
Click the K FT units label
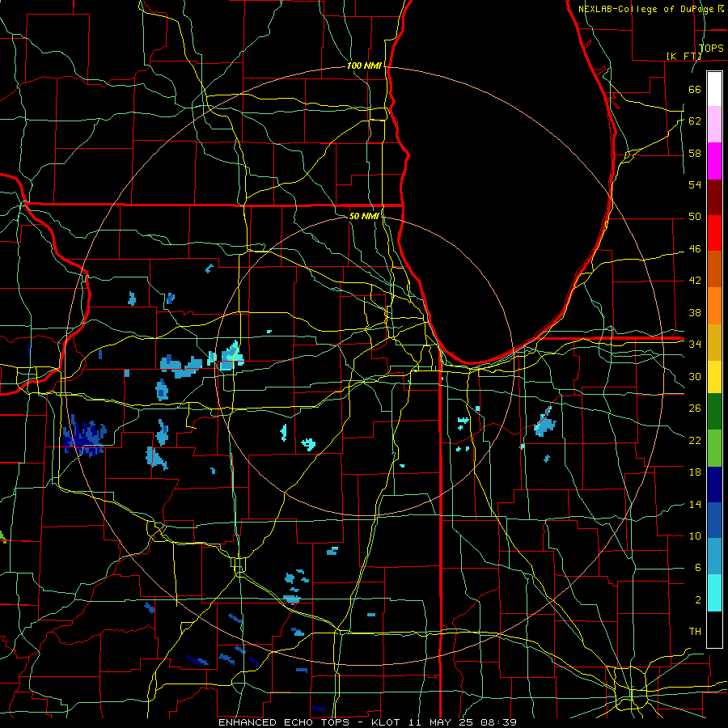pyautogui.click(x=684, y=56)
